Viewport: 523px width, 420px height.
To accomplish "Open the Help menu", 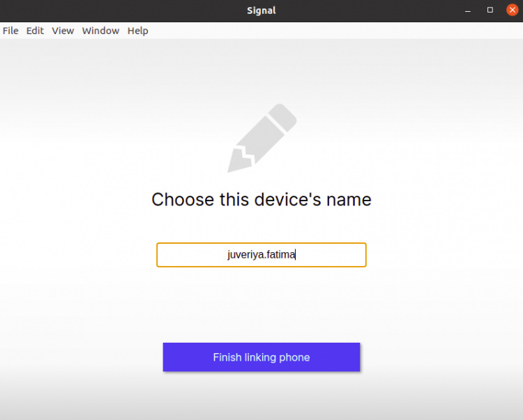I will [137, 31].
